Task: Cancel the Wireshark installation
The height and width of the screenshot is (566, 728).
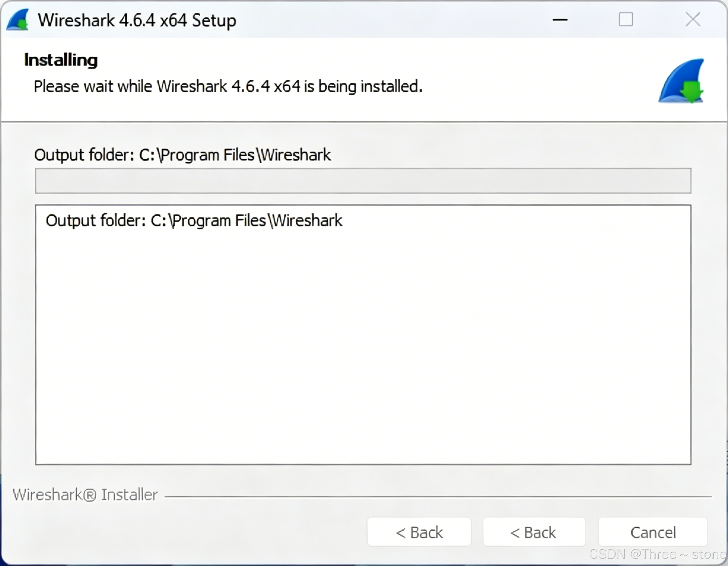Action: 652,532
